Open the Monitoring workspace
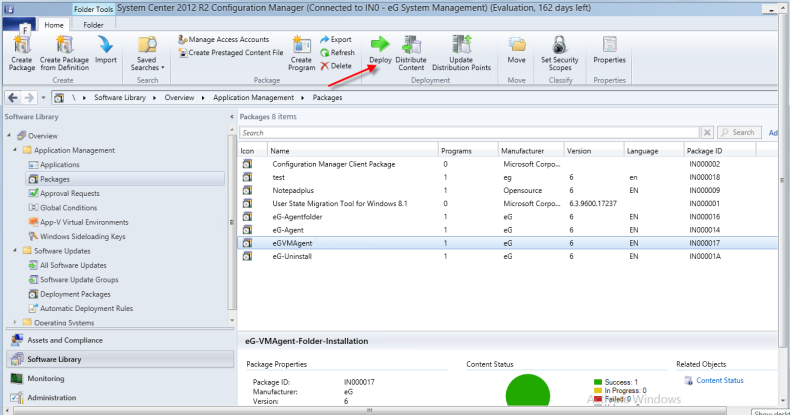 (x=120, y=378)
